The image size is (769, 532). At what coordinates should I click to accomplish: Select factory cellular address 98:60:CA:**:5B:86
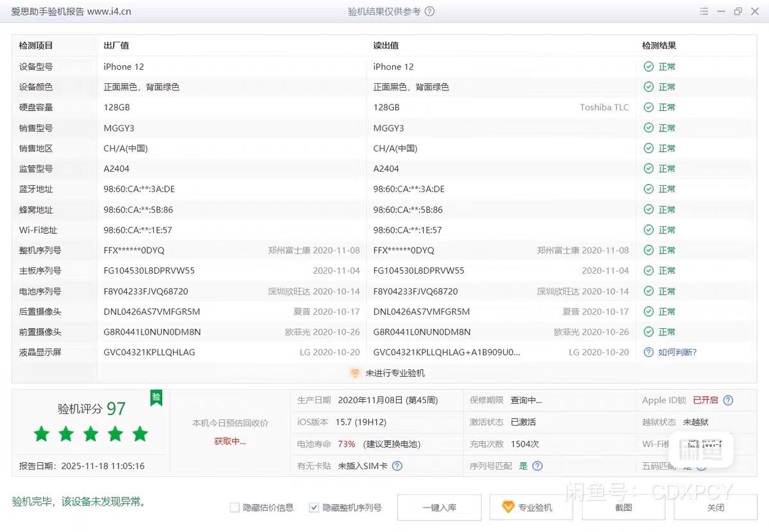point(138,210)
